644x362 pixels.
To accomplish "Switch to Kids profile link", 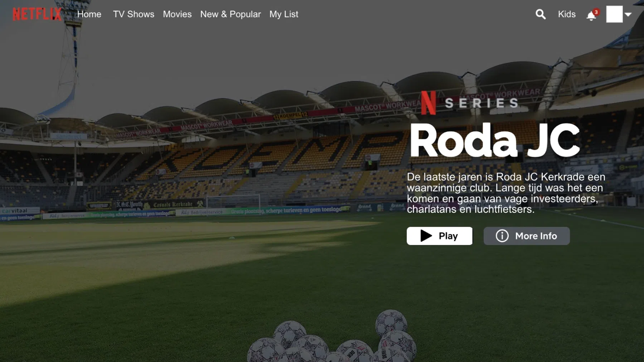I will click(567, 14).
